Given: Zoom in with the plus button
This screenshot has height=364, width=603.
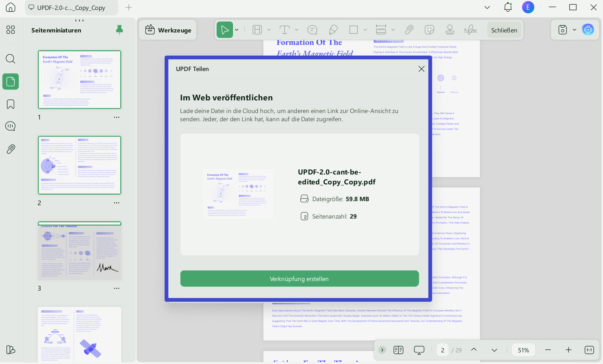Looking at the screenshot, I should 568,350.
